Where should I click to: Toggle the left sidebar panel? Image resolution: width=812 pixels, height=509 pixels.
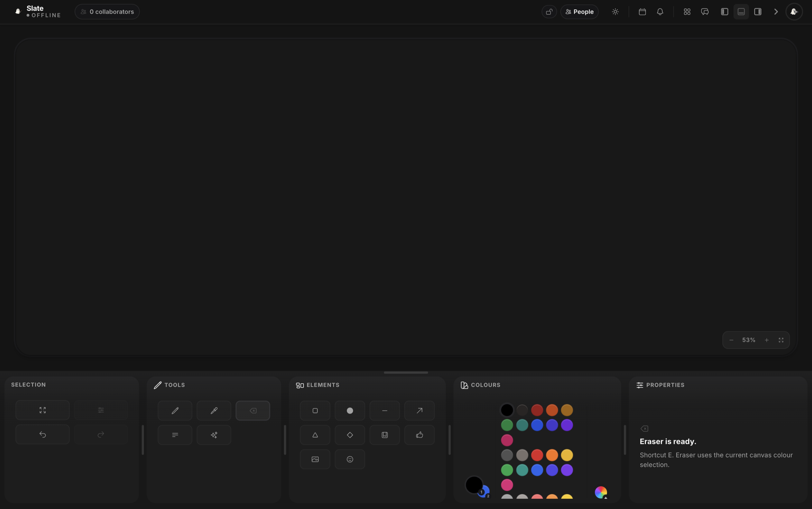point(724,12)
